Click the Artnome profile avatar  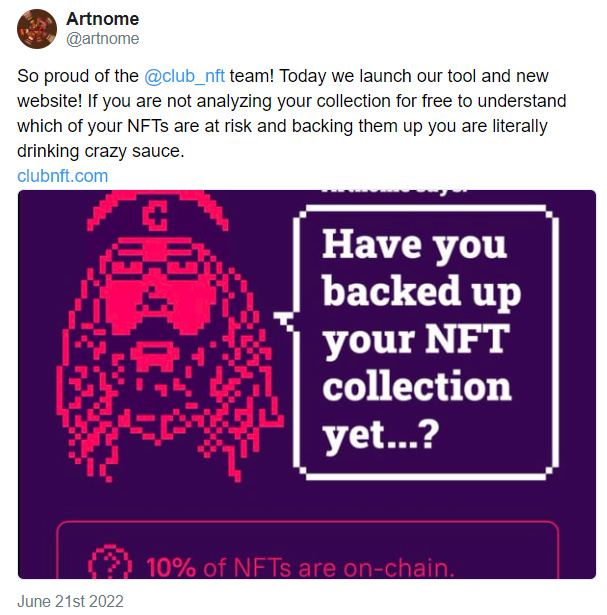click(x=37, y=29)
